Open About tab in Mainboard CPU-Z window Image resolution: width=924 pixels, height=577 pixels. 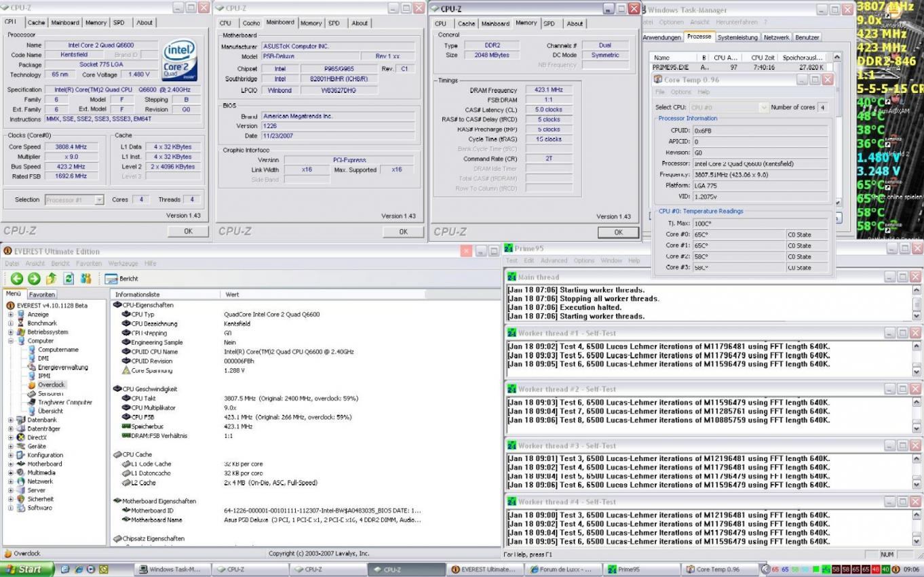point(360,23)
